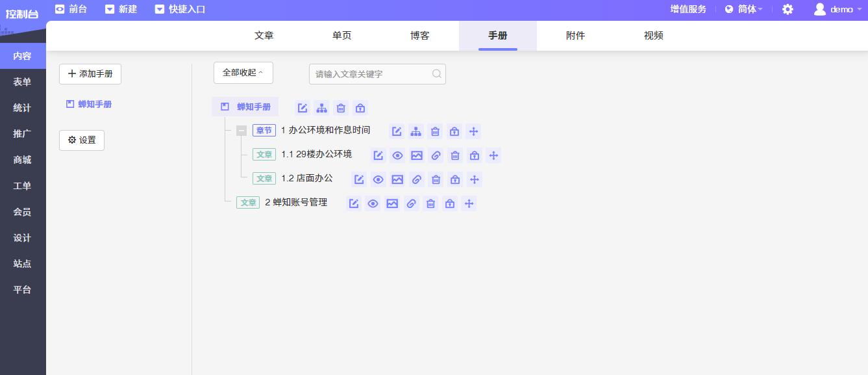The image size is (868, 375).
Task: Click the 添加手册 button
Action: click(90, 74)
